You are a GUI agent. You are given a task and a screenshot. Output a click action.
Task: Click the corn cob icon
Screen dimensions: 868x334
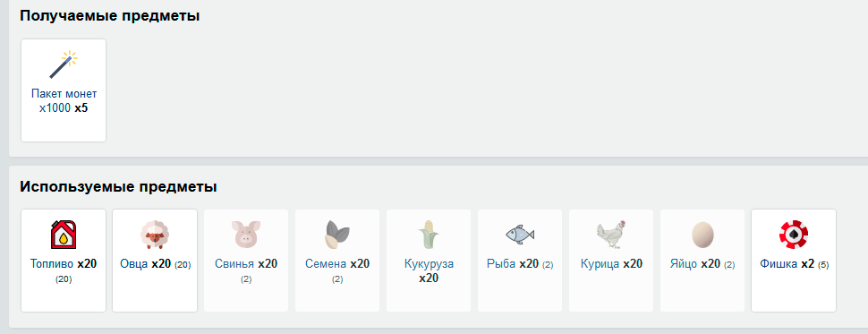point(429,235)
